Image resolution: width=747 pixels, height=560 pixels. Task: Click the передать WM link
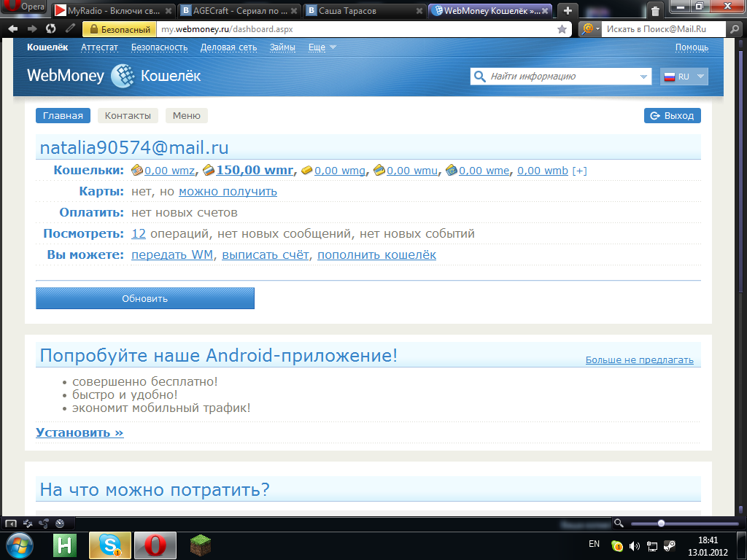[172, 254]
